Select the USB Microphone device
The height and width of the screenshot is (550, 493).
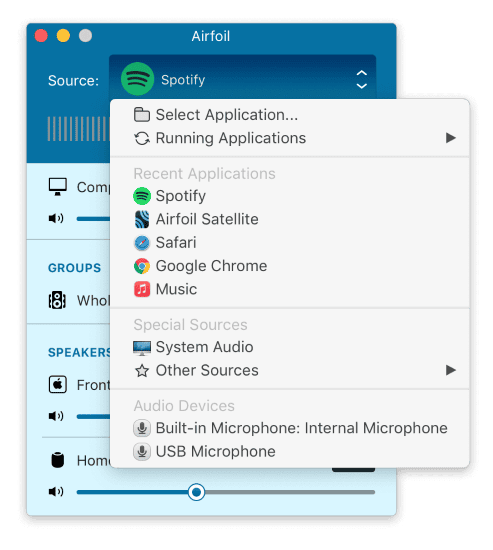point(290,451)
